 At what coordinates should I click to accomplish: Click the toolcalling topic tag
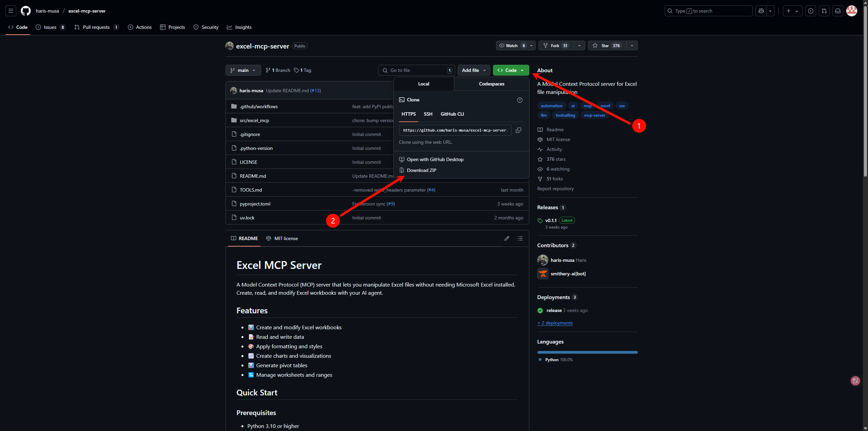[565, 115]
